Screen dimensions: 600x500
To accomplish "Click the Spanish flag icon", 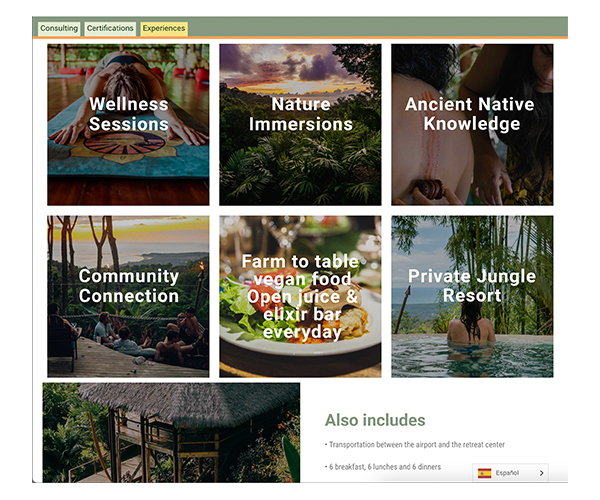I will (x=484, y=473).
